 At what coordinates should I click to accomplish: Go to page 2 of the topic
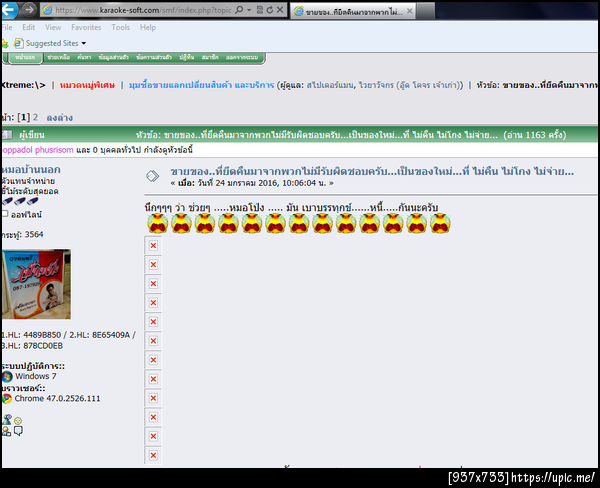35,117
